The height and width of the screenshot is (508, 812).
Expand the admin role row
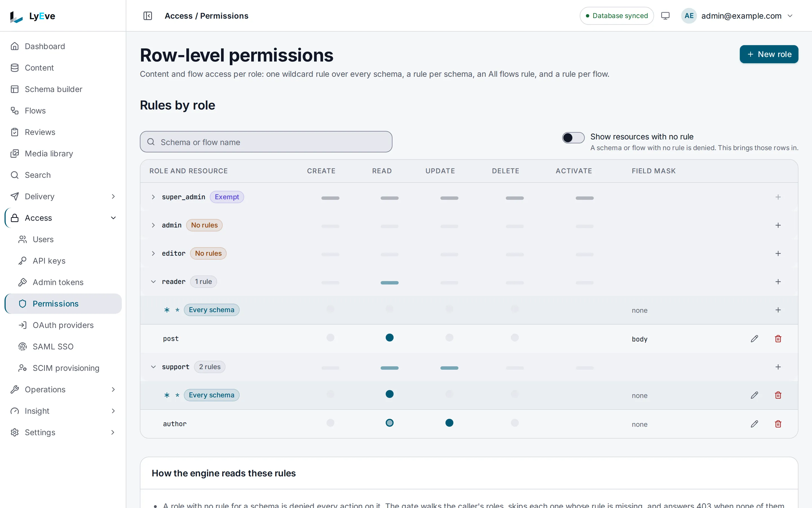(153, 225)
